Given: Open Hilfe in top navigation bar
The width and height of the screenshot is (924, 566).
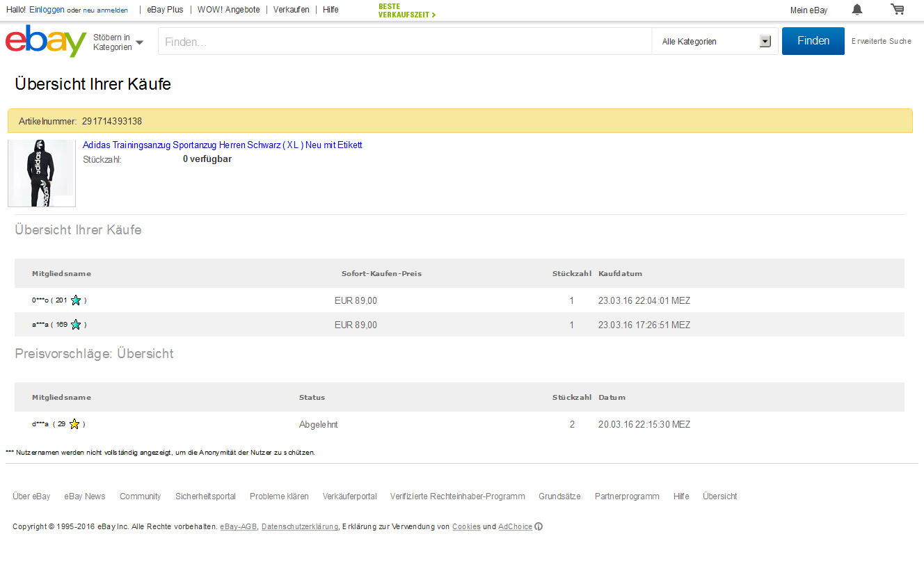Looking at the screenshot, I should point(330,10).
